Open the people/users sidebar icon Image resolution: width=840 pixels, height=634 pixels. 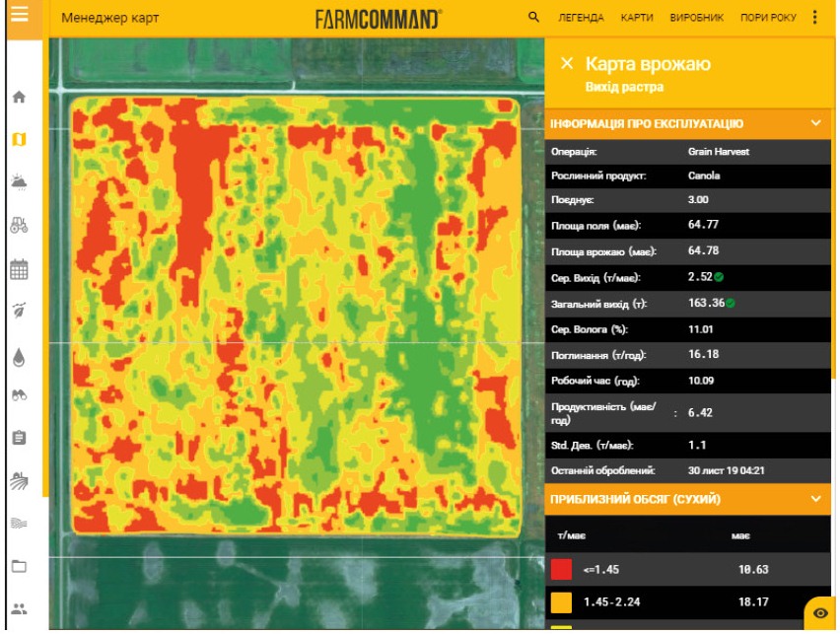coord(19,608)
